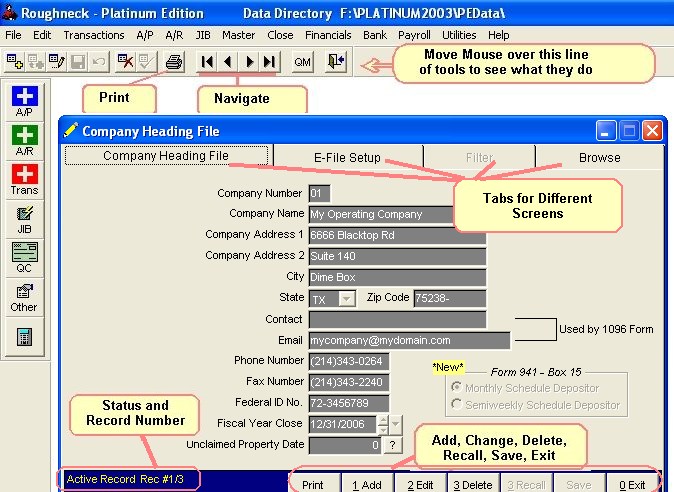The image size is (674, 492).
Task: Click the Fiscal Year Close spinner arrows
Action: (x=383, y=424)
